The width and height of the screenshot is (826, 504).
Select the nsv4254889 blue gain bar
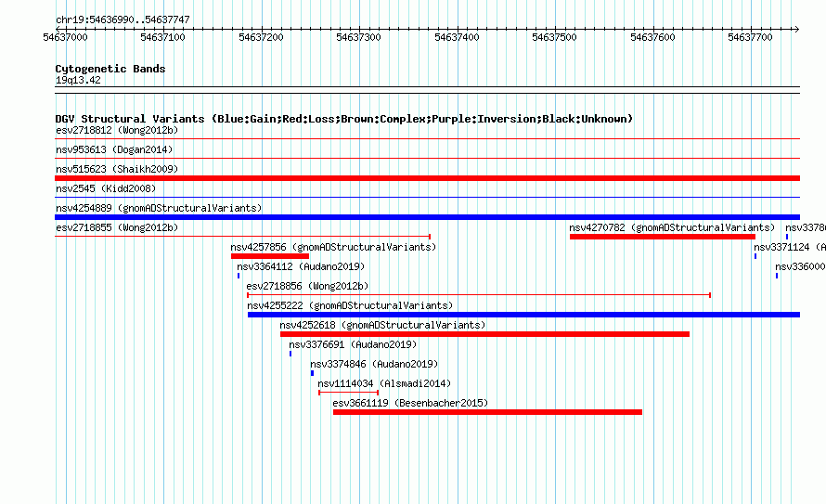pyautogui.click(x=427, y=217)
